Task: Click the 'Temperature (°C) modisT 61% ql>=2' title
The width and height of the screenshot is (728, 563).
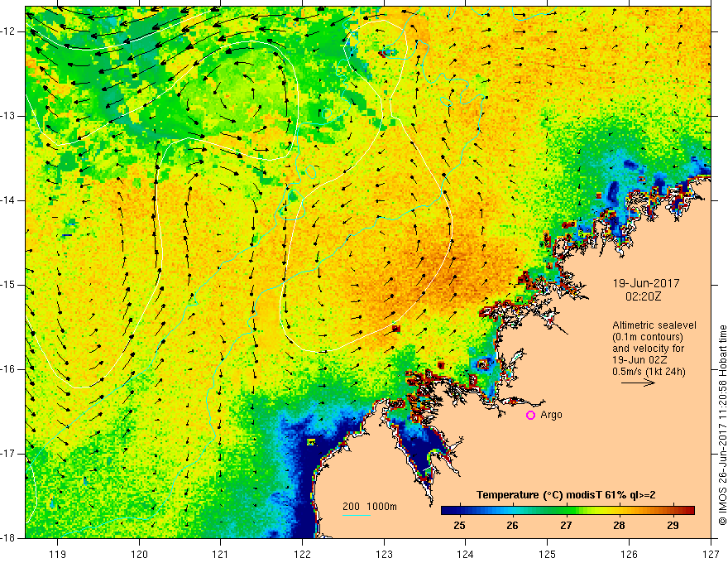Action: click(566, 495)
